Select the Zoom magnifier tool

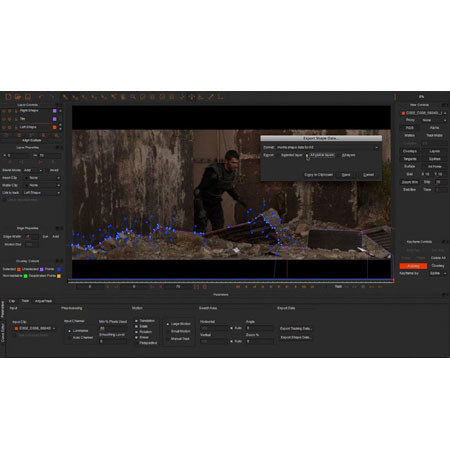(133, 97)
